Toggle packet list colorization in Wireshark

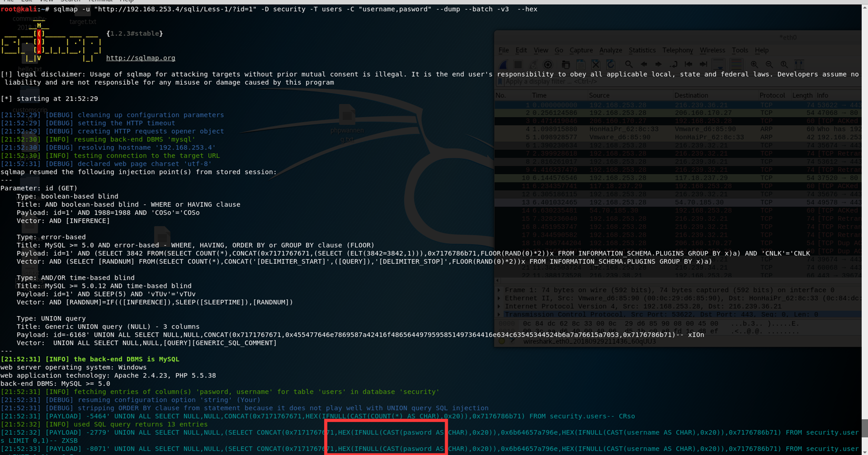coord(736,64)
